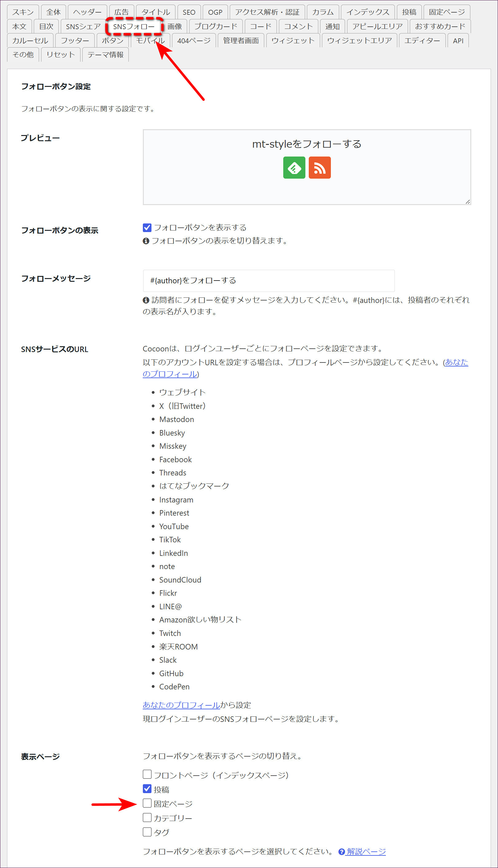Image resolution: width=498 pixels, height=868 pixels.
Task: Open the インデックス tab
Action: (368, 12)
